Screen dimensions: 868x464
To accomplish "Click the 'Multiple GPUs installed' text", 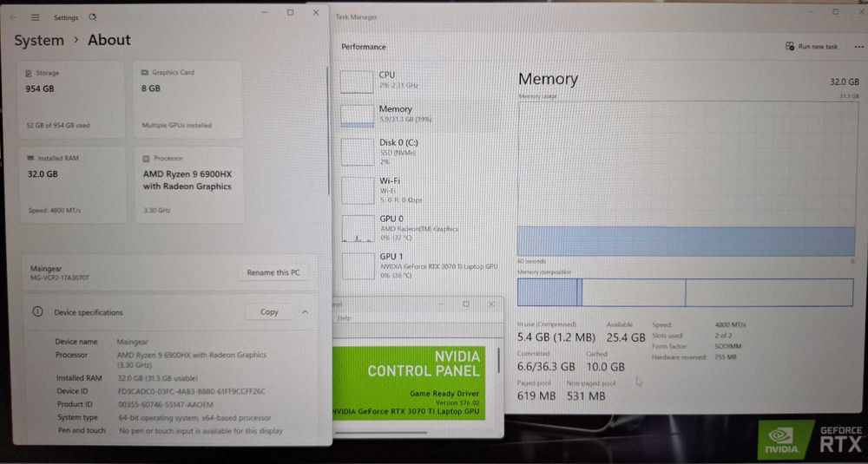I will pyautogui.click(x=176, y=126).
